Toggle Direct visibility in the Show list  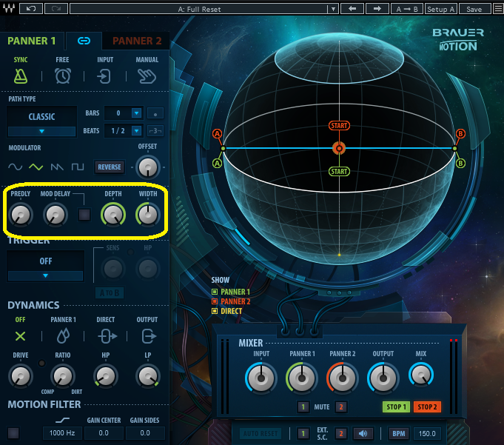(215, 312)
